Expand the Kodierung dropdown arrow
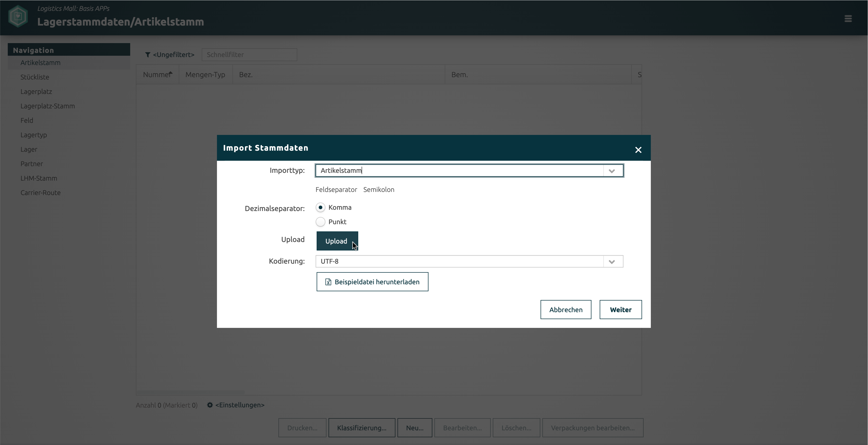 click(612, 262)
